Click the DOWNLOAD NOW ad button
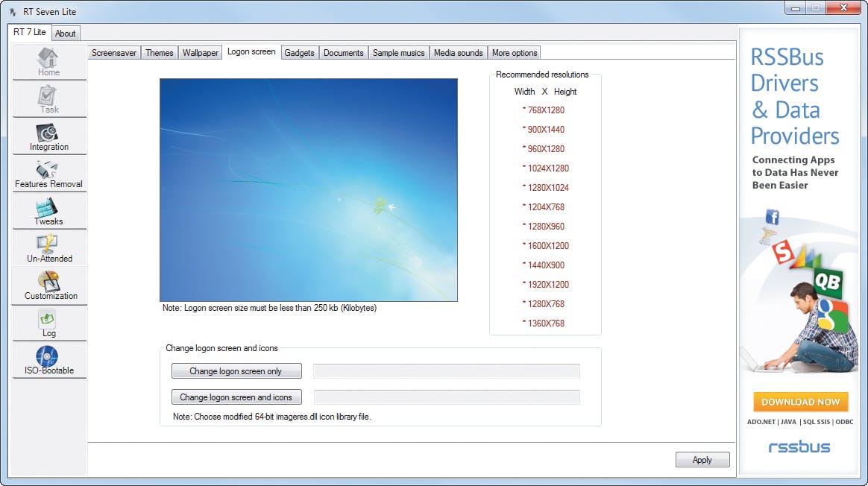Image resolution: width=868 pixels, height=486 pixels. [800, 402]
